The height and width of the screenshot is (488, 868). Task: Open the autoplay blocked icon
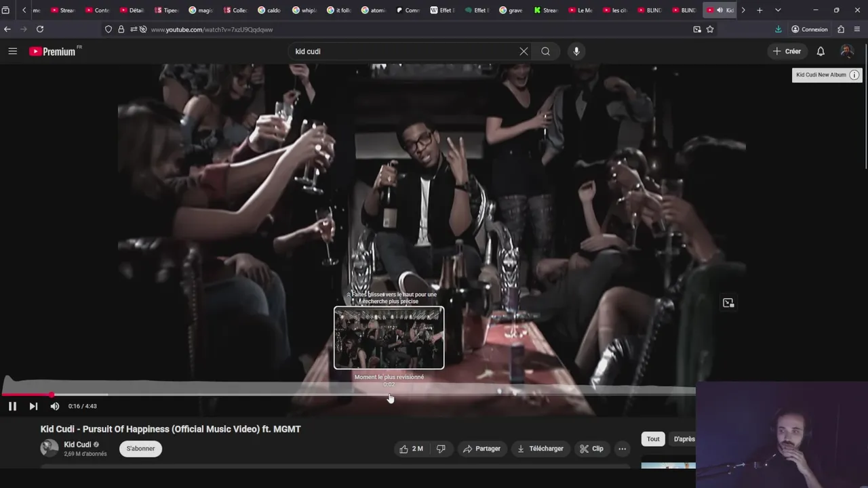tap(143, 30)
